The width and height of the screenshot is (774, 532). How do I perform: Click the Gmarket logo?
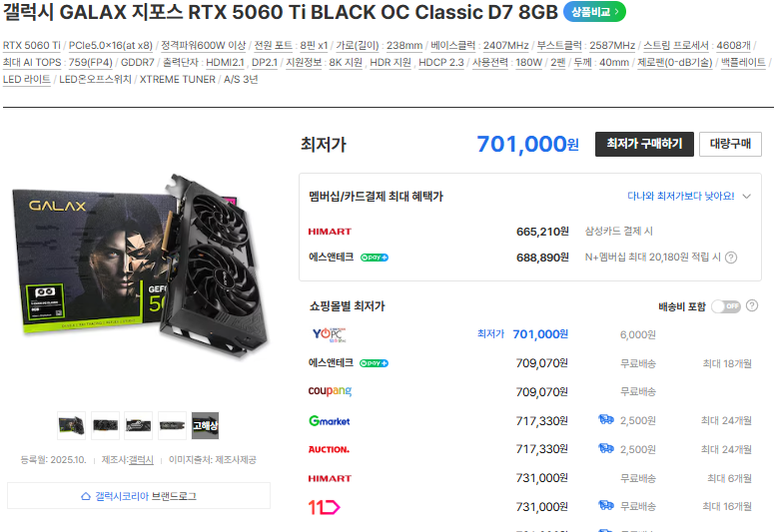(x=330, y=421)
